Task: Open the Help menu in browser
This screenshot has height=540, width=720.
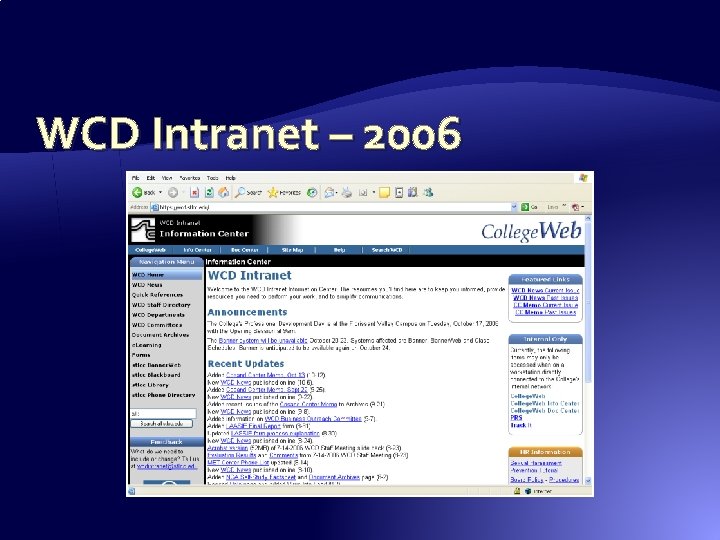Action: 231,178
